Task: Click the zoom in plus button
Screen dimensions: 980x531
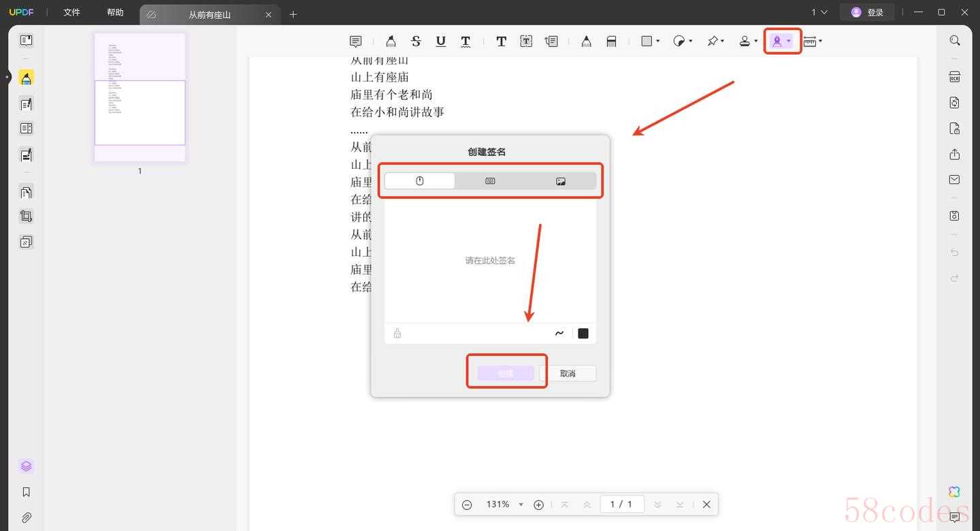Action: [538, 504]
